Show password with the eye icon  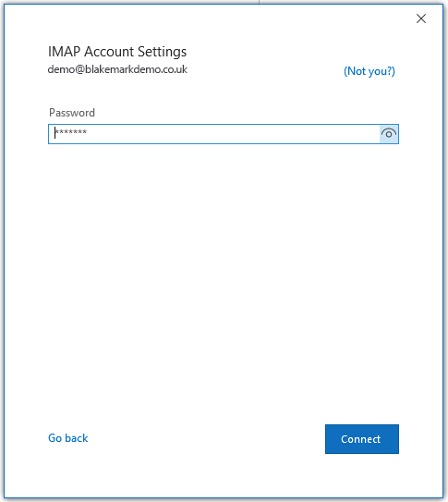click(x=389, y=134)
